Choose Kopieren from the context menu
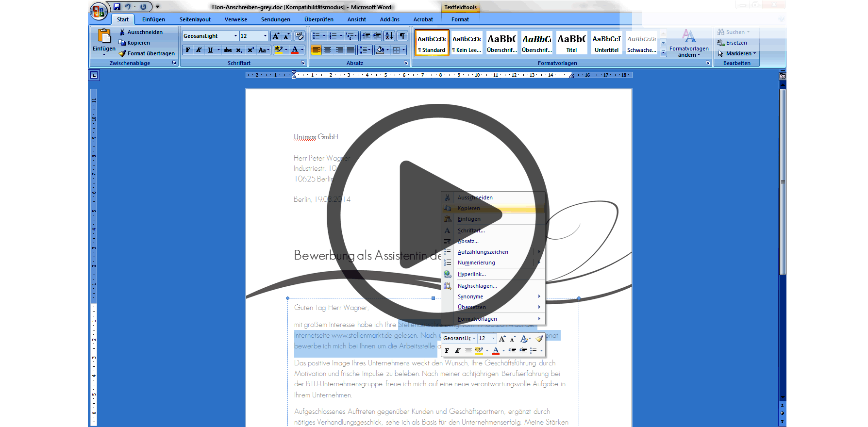Image resolution: width=868 pixels, height=427 pixels. (x=469, y=208)
